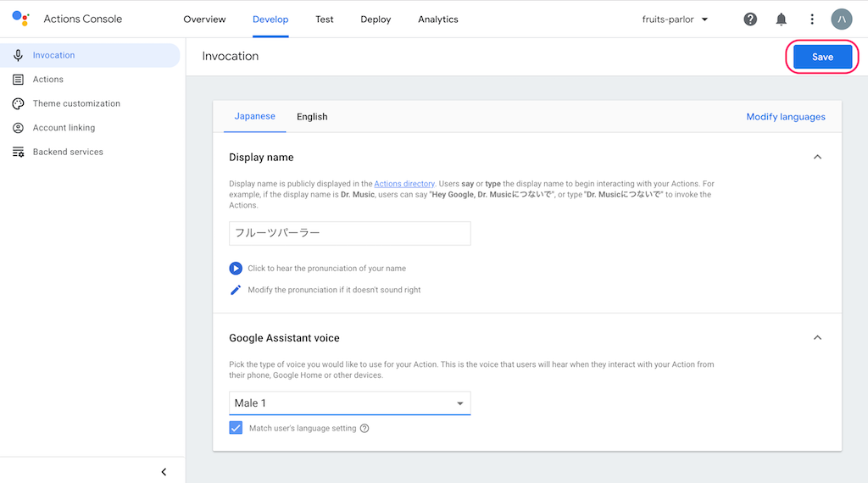Click the Google Assistant voice heading
The image size is (868, 483).
[x=285, y=338]
